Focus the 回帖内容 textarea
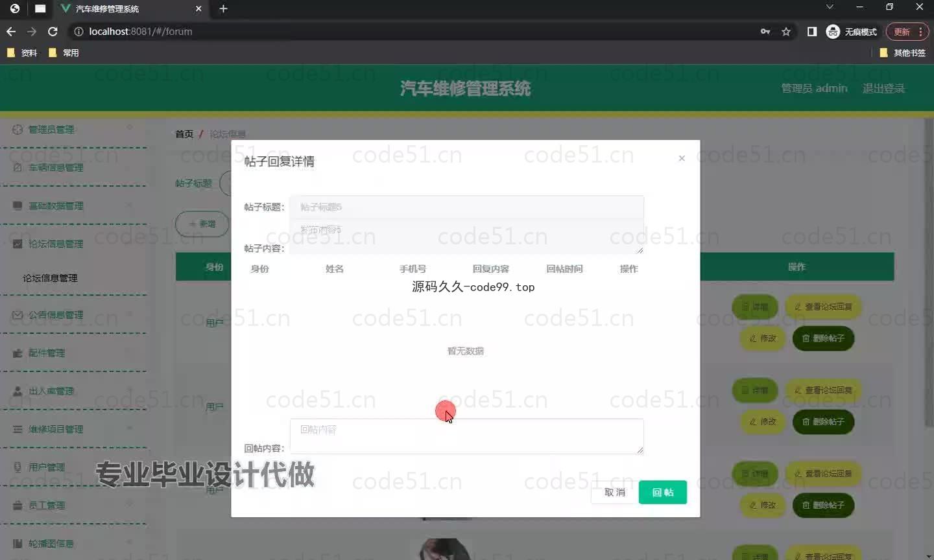Image resolution: width=934 pixels, height=560 pixels. [467, 436]
